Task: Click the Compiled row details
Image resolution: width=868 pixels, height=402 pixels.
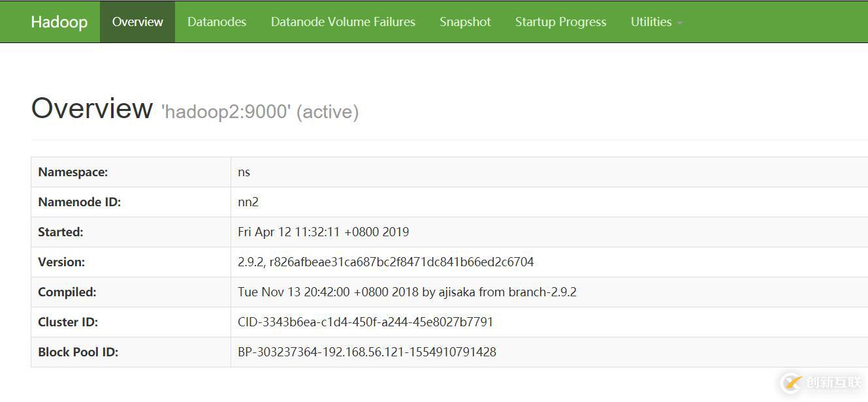Action: (x=408, y=292)
